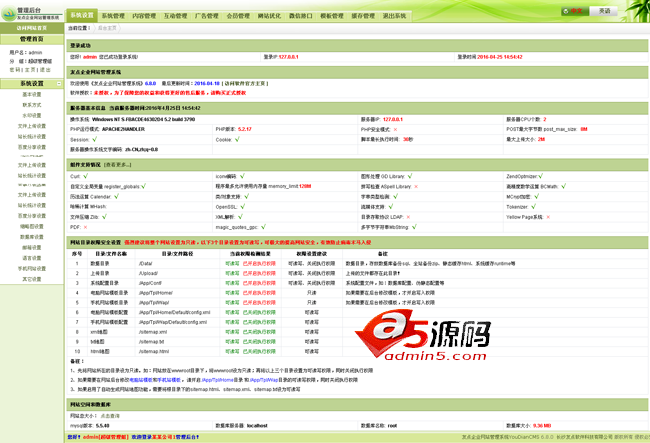Click the 手机站模板 link in the notes
Screen dimensions: 650x443
click(x=169, y=380)
